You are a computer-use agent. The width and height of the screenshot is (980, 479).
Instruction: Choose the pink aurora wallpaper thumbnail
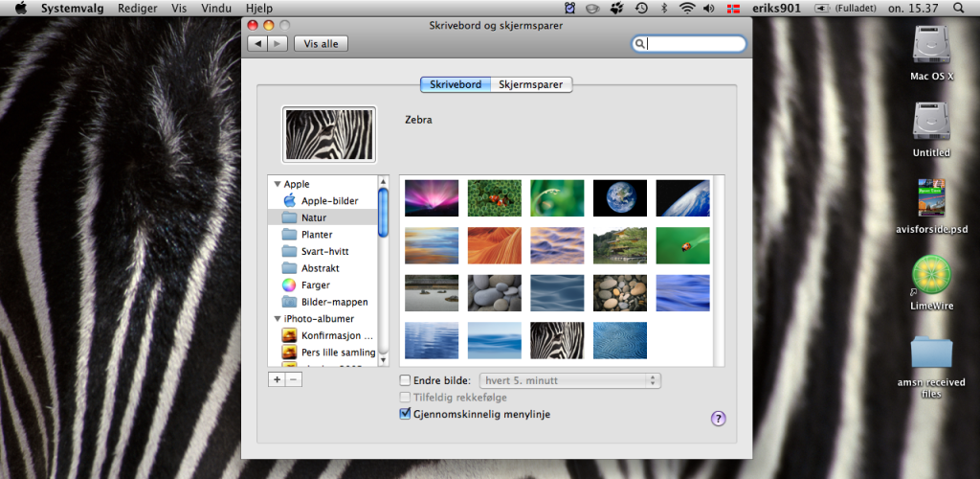pos(432,198)
